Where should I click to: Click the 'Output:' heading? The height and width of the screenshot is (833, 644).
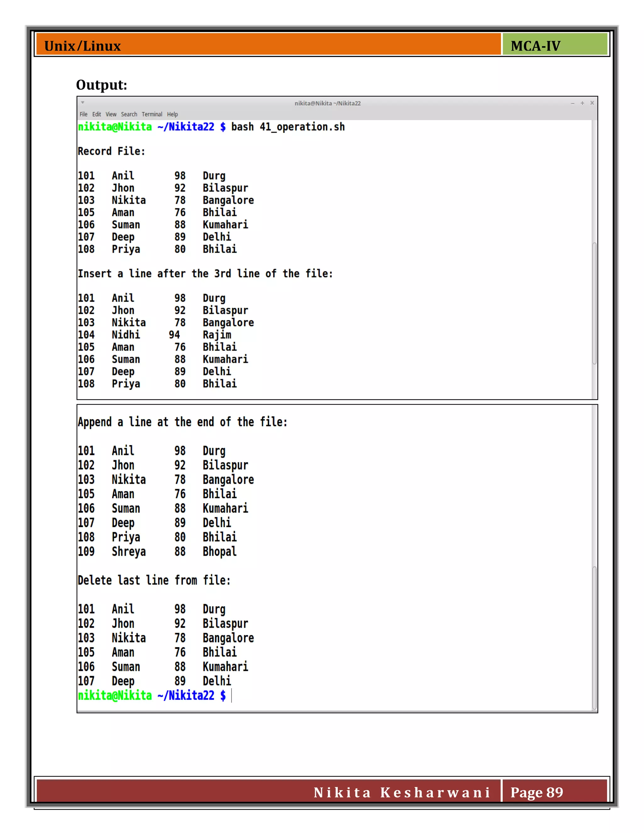click(102, 85)
